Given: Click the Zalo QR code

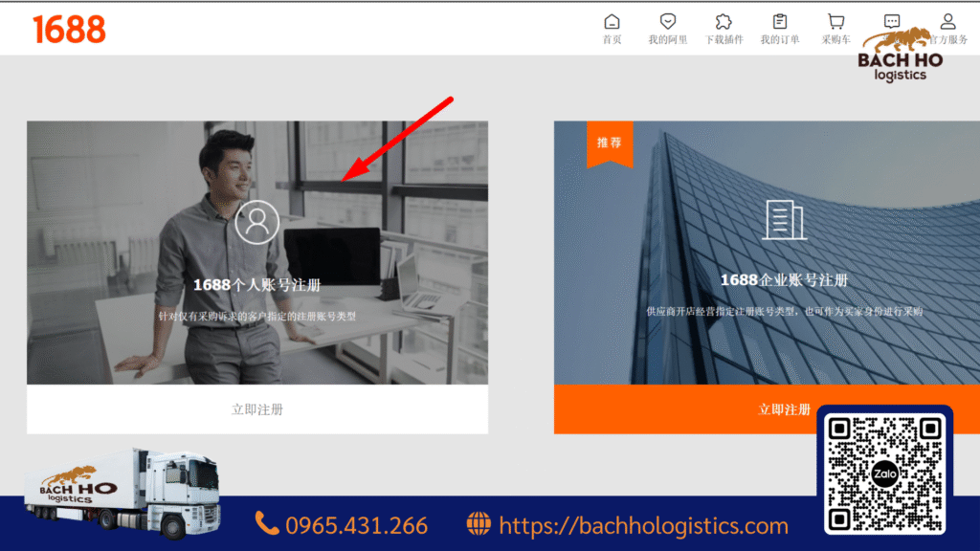Looking at the screenshot, I should point(884,474).
